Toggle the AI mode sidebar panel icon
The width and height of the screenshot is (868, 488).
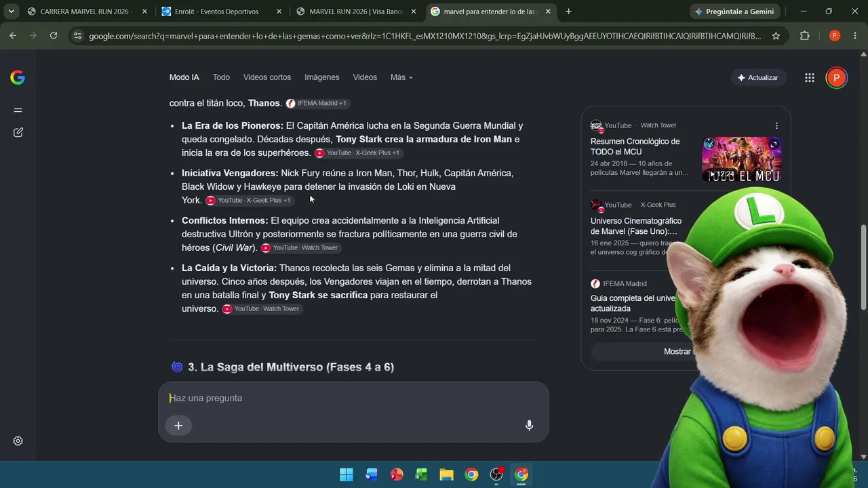point(18,110)
